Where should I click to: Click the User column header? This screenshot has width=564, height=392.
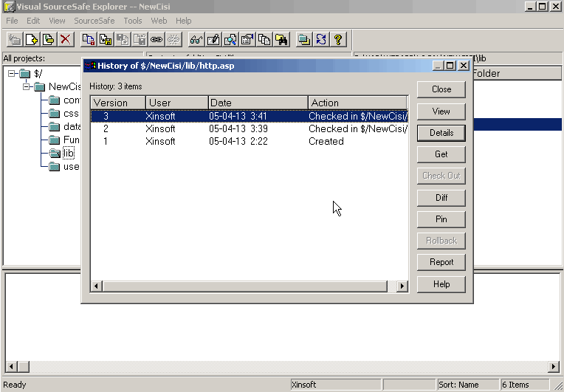177,103
